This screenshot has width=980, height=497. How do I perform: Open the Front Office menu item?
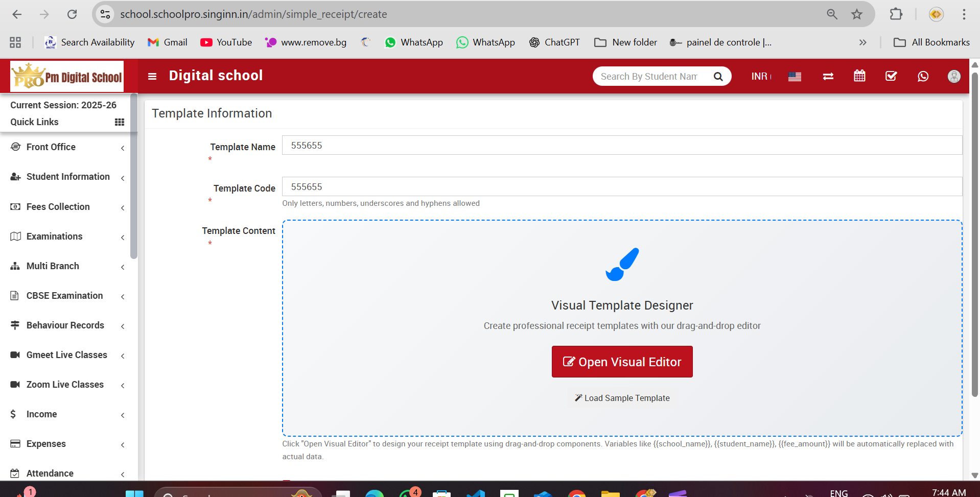pyautogui.click(x=51, y=147)
